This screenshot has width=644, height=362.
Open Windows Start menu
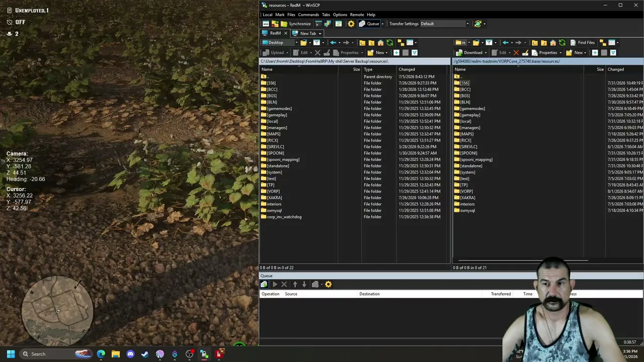(x=11, y=354)
